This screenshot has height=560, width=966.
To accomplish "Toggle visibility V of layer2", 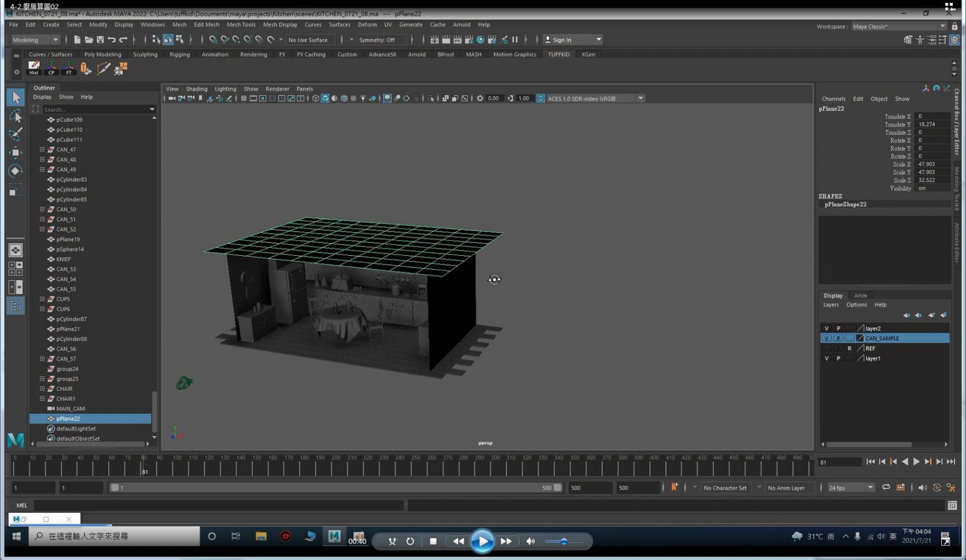I will point(827,328).
